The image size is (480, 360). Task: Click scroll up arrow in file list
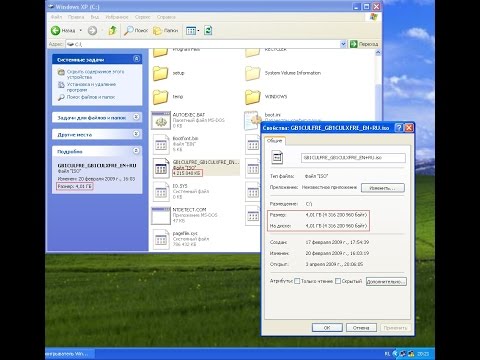click(378, 52)
